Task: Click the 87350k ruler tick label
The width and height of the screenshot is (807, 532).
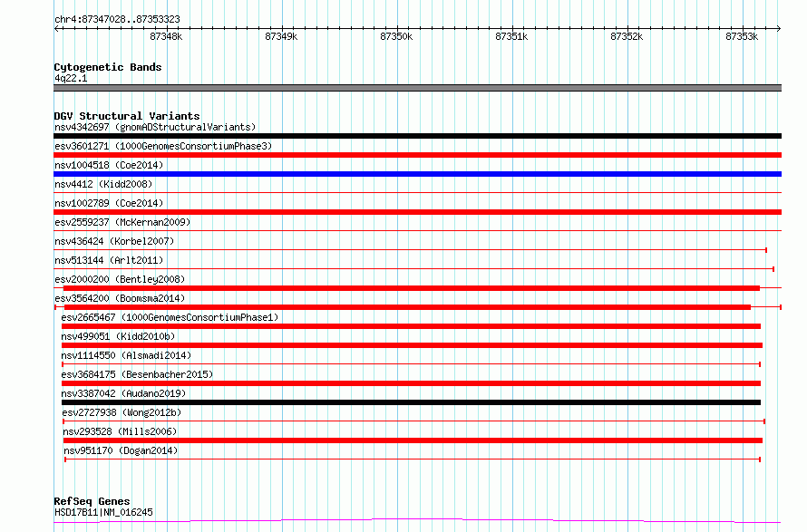Action: pos(396,36)
